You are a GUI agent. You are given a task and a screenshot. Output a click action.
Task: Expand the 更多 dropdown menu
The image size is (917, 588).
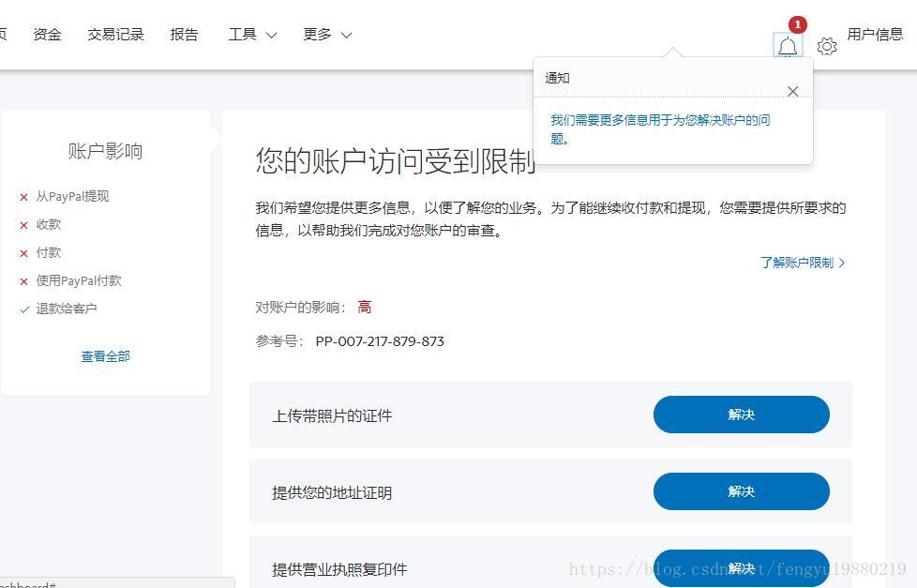click(x=327, y=35)
